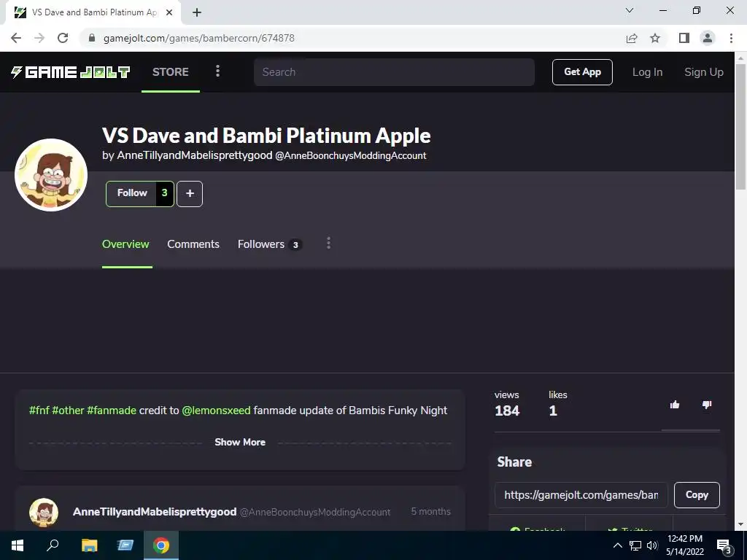Click the address bar URL
Viewport: 747px width, 560px height.
click(x=198, y=38)
